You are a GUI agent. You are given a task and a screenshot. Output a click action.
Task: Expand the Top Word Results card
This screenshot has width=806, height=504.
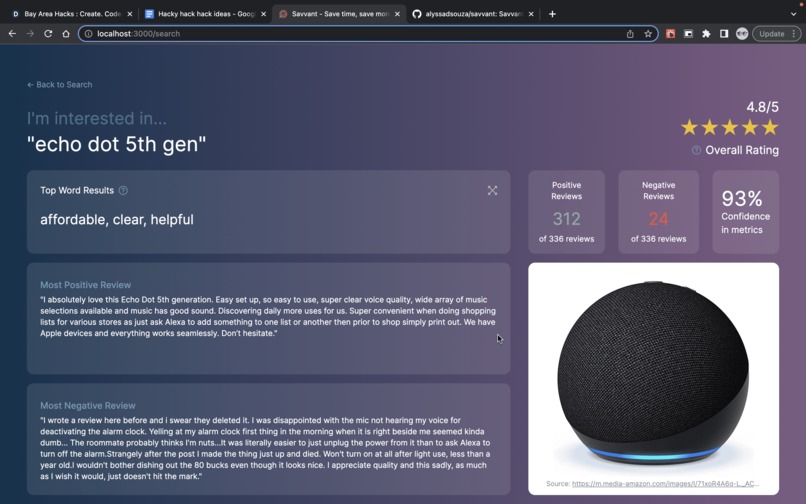[492, 190]
